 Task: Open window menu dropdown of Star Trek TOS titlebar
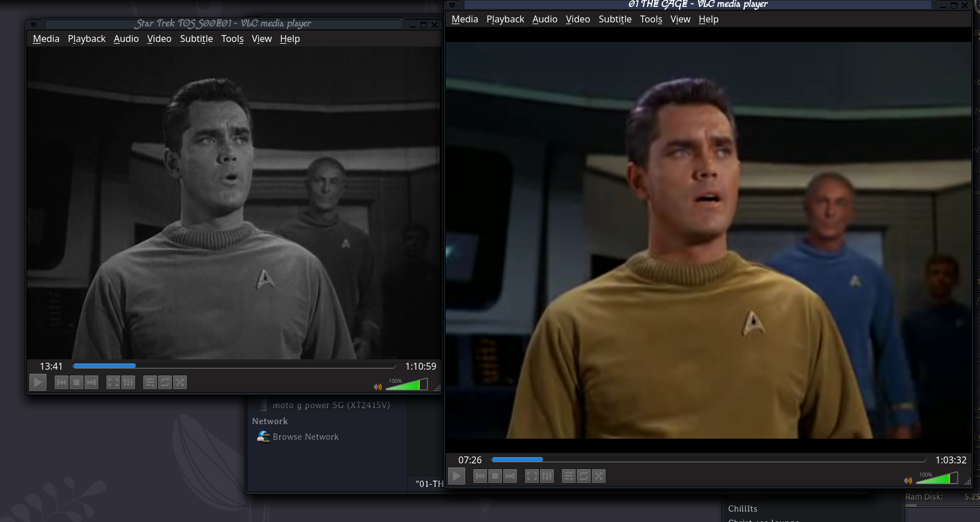coord(33,25)
